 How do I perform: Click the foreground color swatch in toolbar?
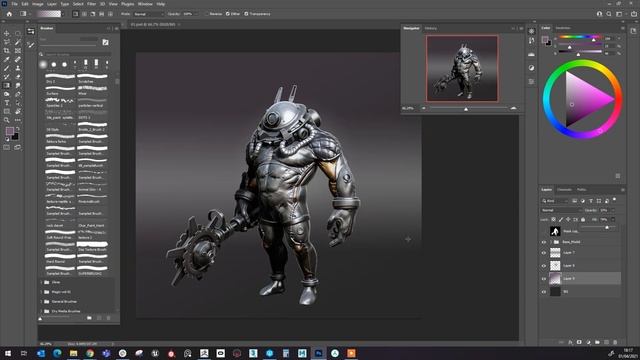[x=9, y=131]
